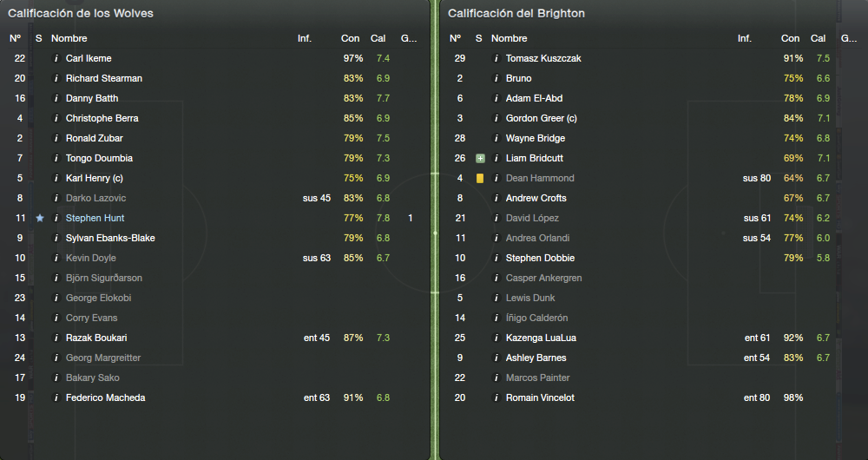Open info icon beside Romain Vincelot
Screen dimensions: 868x460
(x=496, y=398)
